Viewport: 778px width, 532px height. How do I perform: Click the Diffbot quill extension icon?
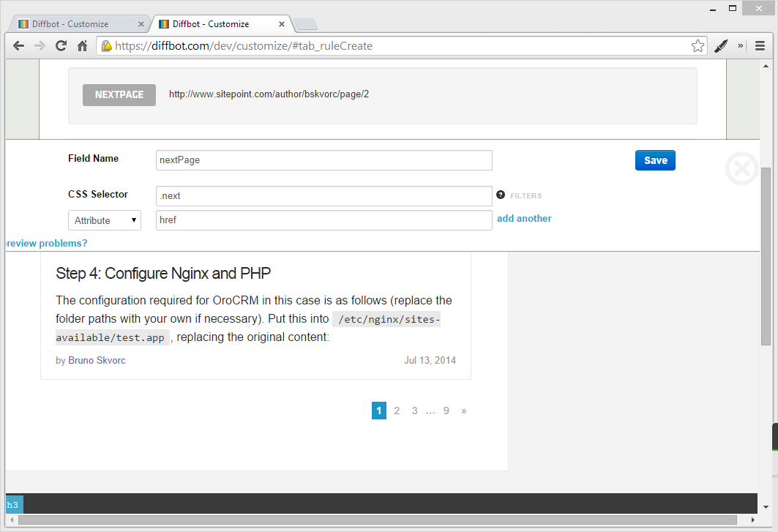point(721,45)
